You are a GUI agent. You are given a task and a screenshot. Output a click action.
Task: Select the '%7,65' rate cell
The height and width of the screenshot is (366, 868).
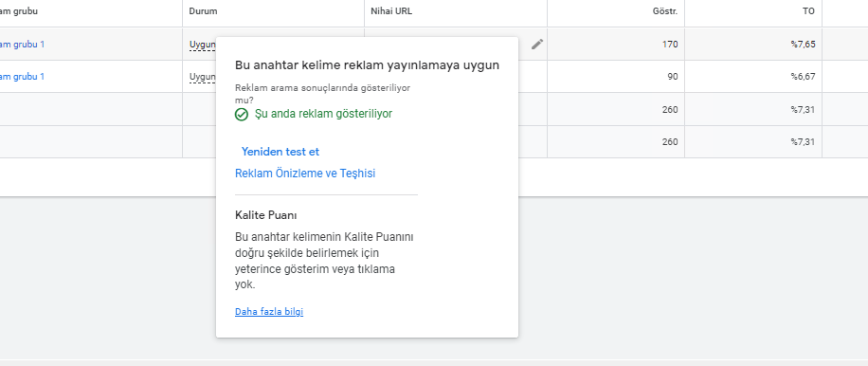pos(803,45)
